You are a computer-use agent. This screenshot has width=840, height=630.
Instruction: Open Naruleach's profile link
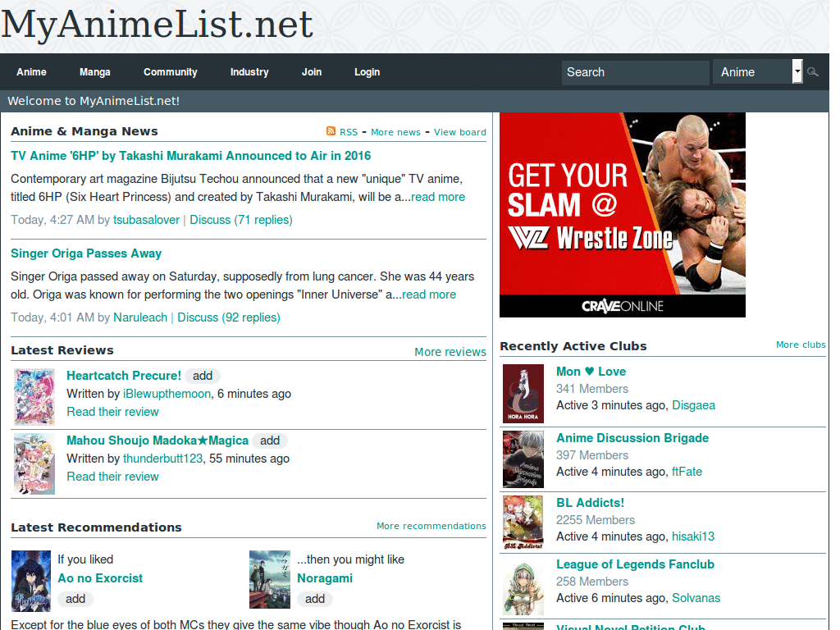click(140, 317)
